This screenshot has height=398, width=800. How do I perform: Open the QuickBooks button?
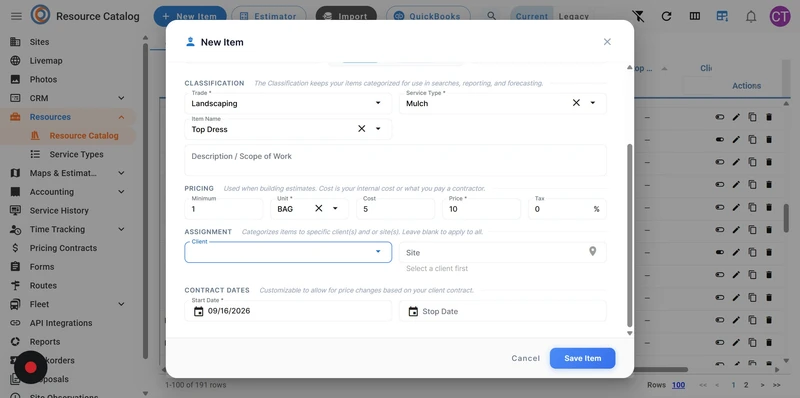pyautogui.click(x=428, y=16)
